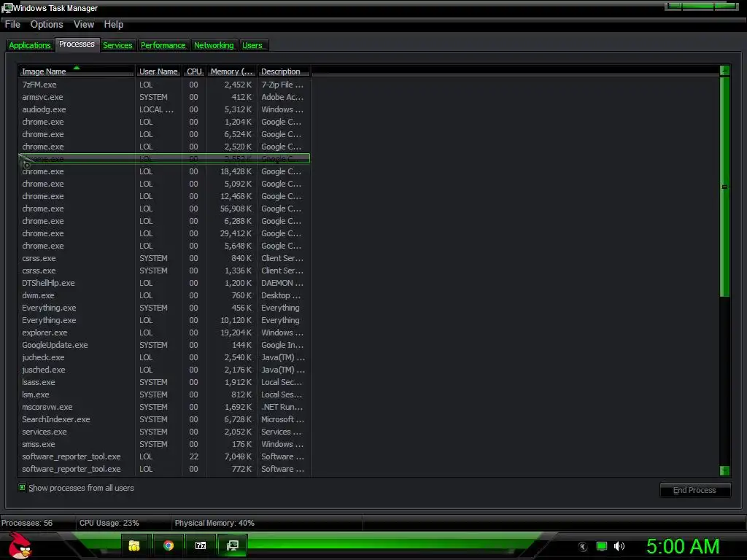
Task: Select the 7zFM.exe process row
Action: [164, 85]
